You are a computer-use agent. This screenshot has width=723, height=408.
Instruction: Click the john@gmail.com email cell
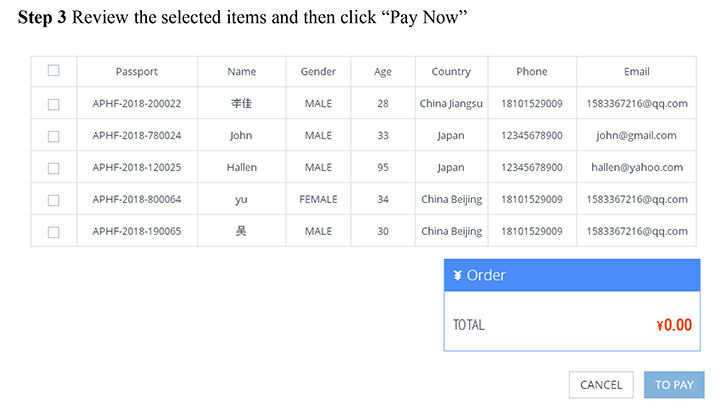(x=637, y=136)
